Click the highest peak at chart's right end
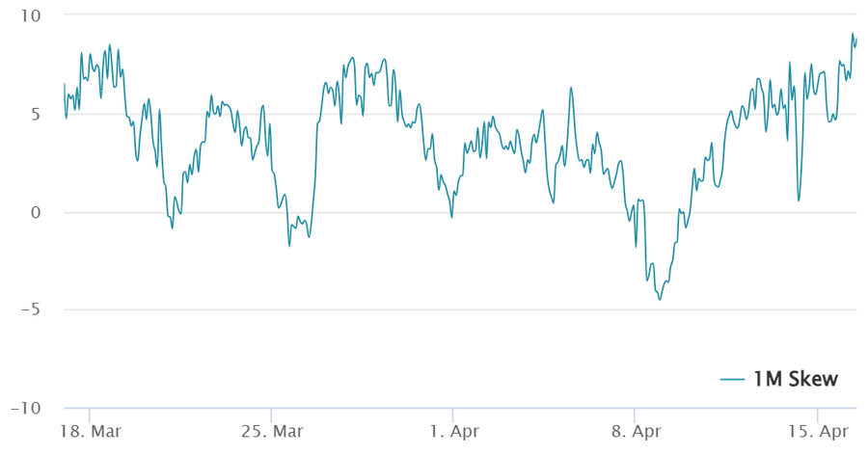The width and height of the screenshot is (868, 456). click(x=853, y=34)
